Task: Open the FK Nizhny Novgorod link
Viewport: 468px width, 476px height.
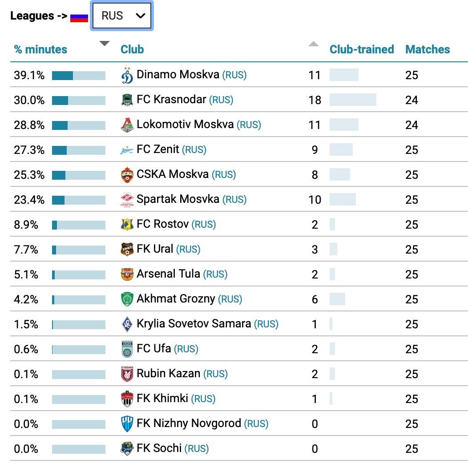Action: tap(189, 424)
